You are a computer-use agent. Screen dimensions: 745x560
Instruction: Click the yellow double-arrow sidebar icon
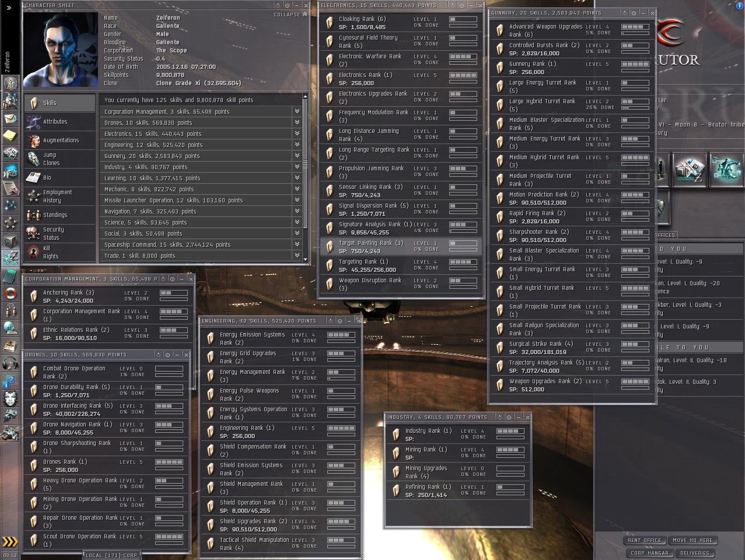pyautogui.click(x=9, y=542)
